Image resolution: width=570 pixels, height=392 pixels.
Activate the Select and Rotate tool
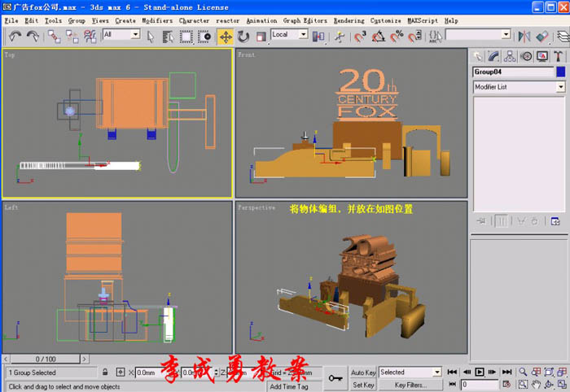[243, 37]
